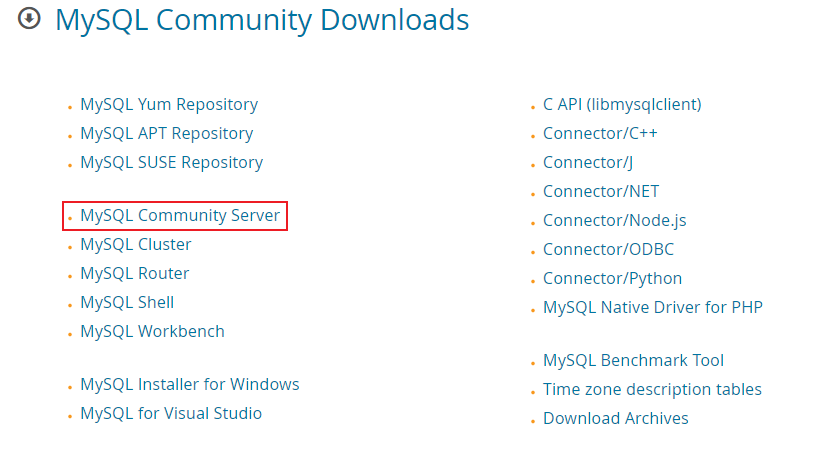Select the highlighted MySQL Community Server link
This screenshot has width=818, height=464.
pos(180,215)
